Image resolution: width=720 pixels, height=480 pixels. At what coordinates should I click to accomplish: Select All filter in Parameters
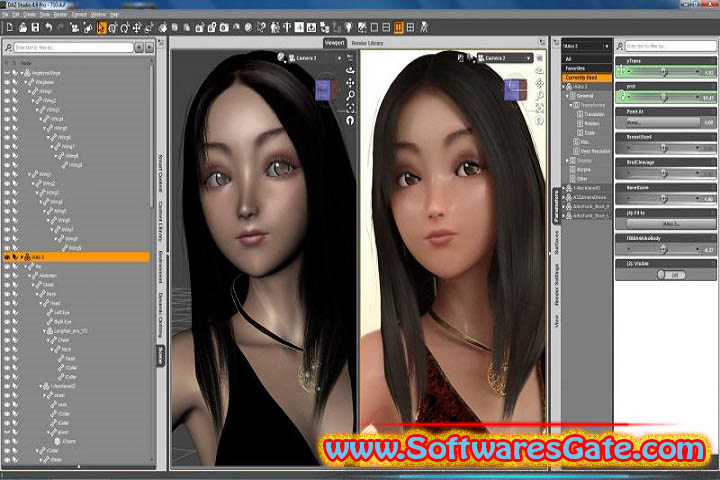[587, 59]
